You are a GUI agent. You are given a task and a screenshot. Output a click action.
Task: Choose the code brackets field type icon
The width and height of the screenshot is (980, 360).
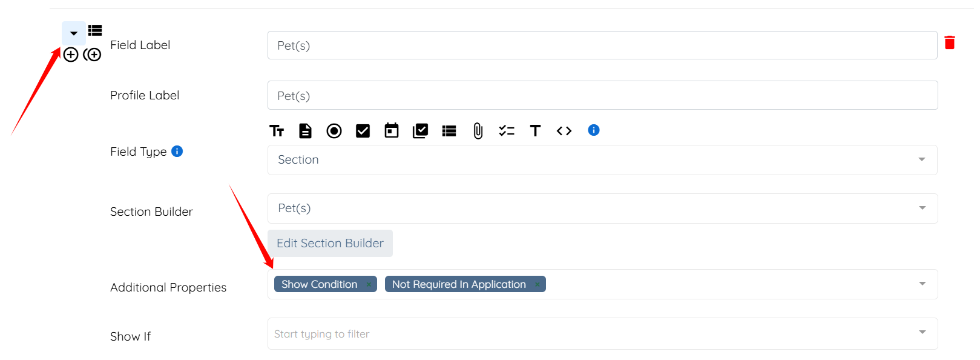point(564,131)
